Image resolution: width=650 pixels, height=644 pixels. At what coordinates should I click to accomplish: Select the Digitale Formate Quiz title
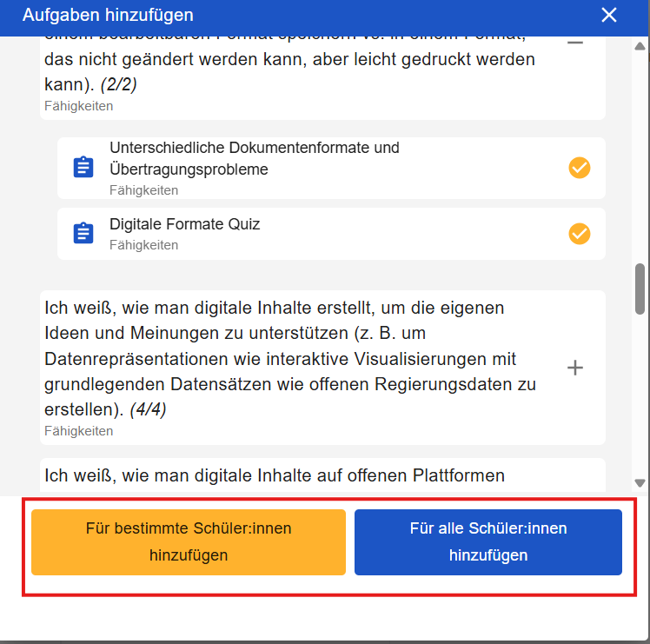[x=184, y=224]
